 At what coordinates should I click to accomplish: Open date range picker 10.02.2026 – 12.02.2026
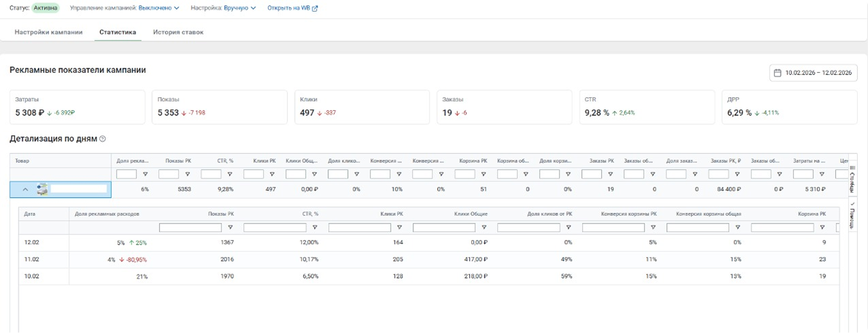[813, 73]
